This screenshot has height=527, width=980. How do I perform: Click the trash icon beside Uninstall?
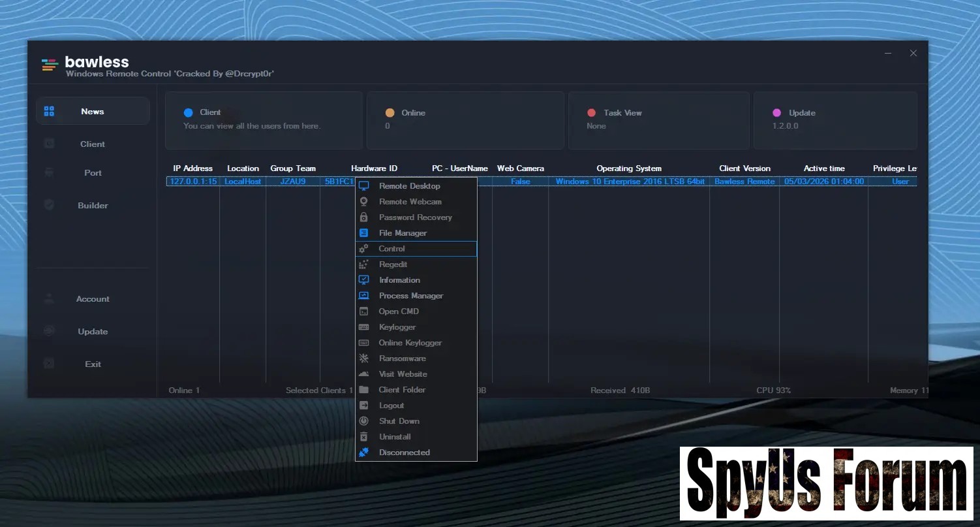click(x=364, y=437)
